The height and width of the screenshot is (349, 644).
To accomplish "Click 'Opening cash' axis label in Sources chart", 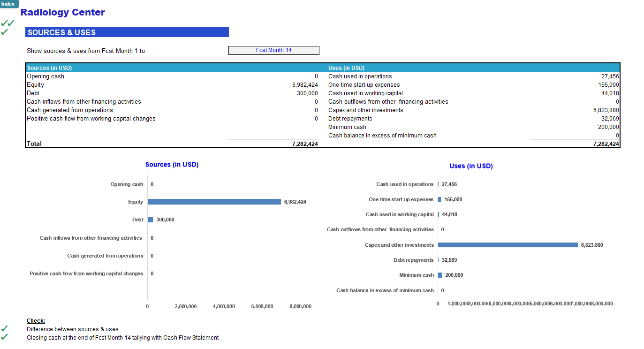I will pos(127,184).
